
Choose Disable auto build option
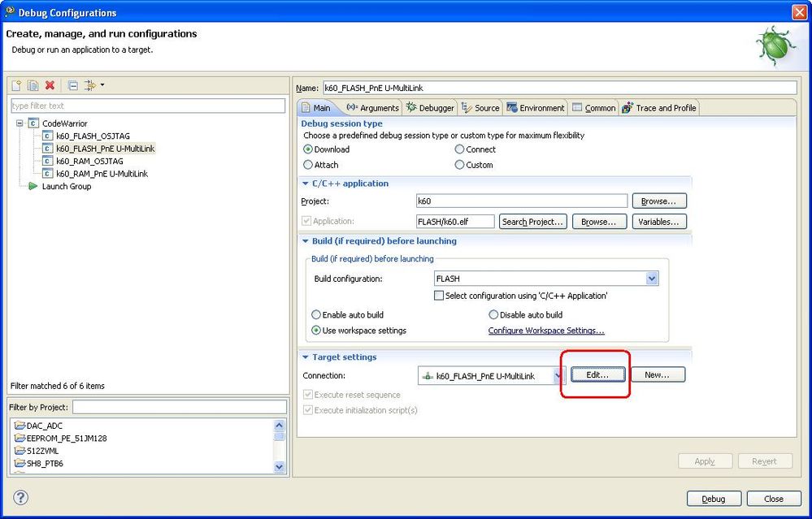tap(493, 314)
